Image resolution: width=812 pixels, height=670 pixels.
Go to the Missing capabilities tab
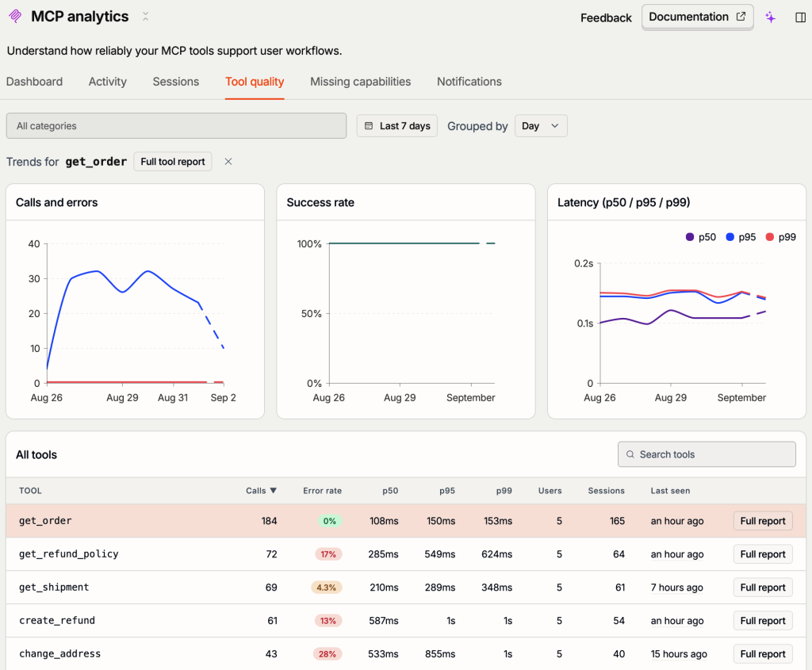click(x=361, y=82)
